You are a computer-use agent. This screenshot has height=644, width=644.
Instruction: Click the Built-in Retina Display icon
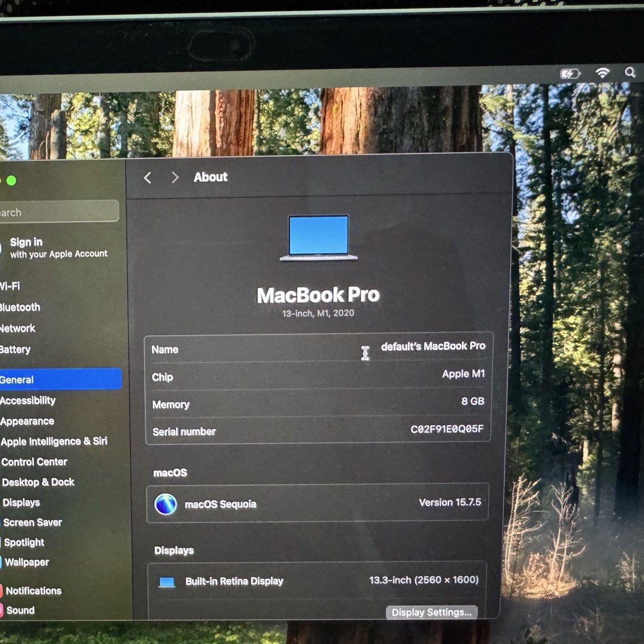point(167,582)
